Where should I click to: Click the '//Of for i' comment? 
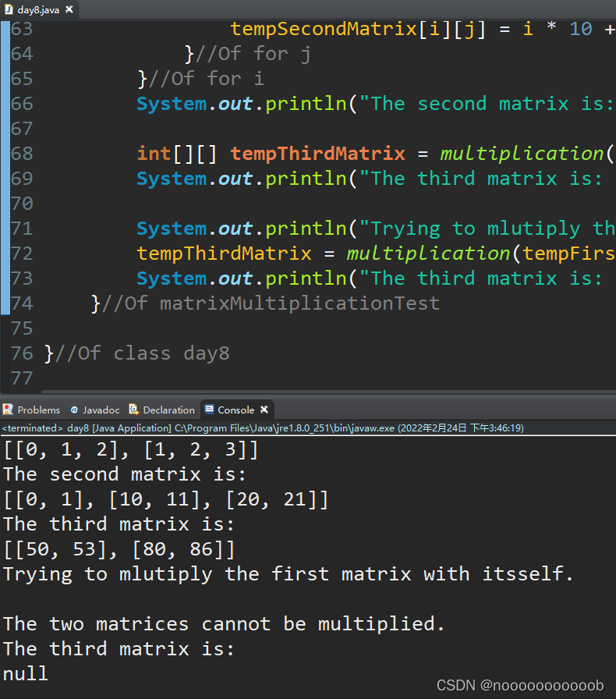(x=207, y=80)
